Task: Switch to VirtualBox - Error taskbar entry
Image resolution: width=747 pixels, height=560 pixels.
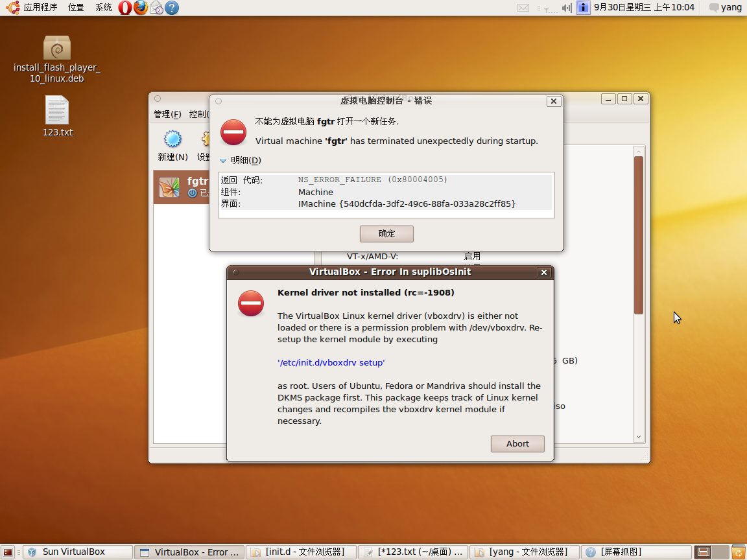Action: tap(189, 552)
